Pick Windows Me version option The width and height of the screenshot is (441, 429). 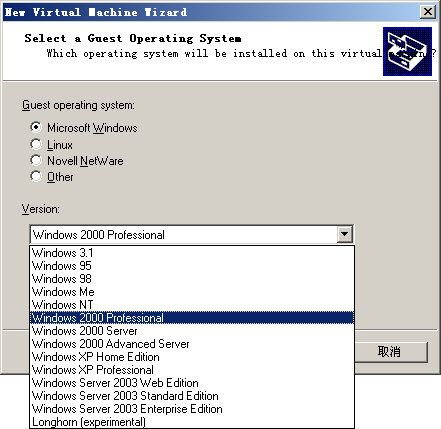(x=192, y=292)
